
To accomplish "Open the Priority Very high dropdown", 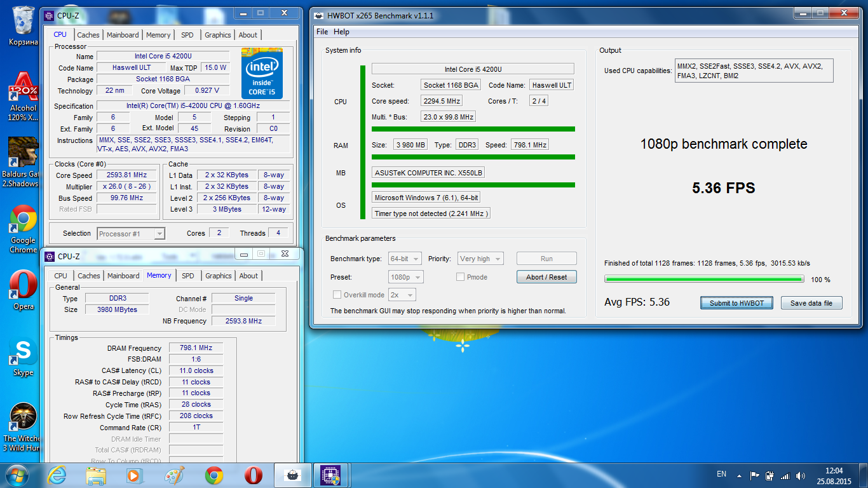I will click(x=480, y=259).
